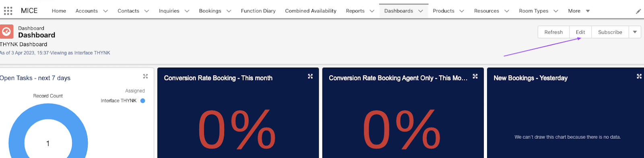644x158 pixels.
Task: Open the Products dropdown chevron
Action: coord(462,11)
